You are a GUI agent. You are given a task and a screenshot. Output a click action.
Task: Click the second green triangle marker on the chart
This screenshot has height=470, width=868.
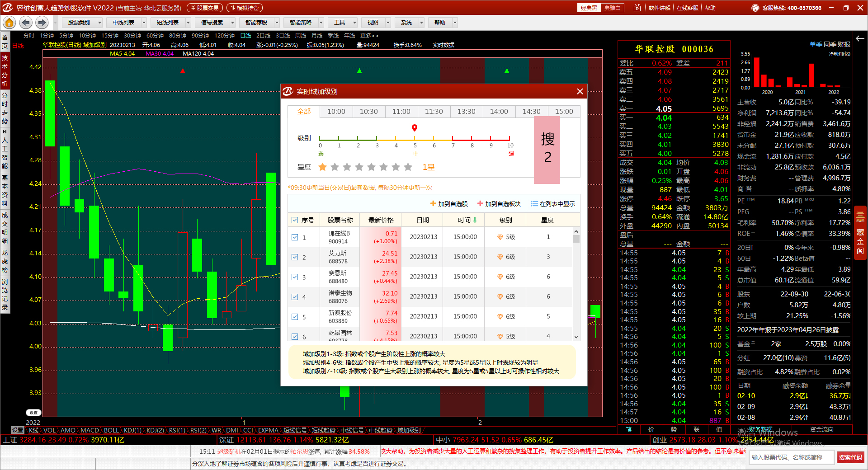click(x=507, y=71)
